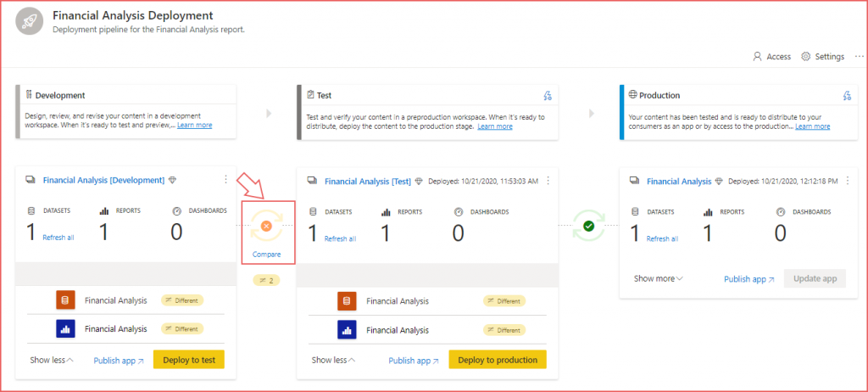The height and width of the screenshot is (392, 868).
Task: Click the Update app button
Action: [815, 278]
